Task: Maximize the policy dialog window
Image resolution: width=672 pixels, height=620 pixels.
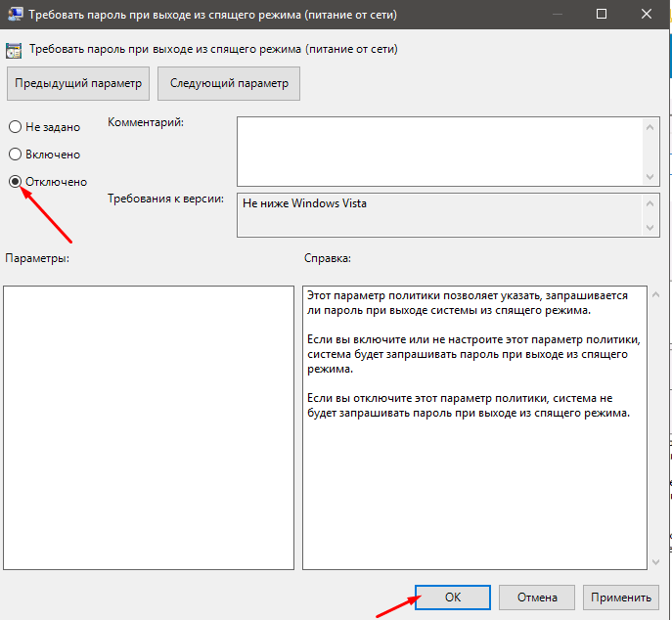Action: (x=602, y=14)
